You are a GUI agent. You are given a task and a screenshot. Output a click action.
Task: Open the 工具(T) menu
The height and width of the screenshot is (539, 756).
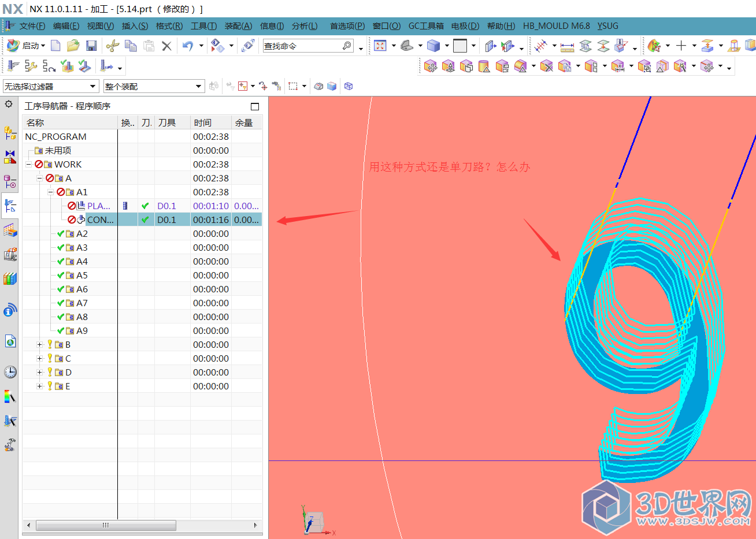203,26
